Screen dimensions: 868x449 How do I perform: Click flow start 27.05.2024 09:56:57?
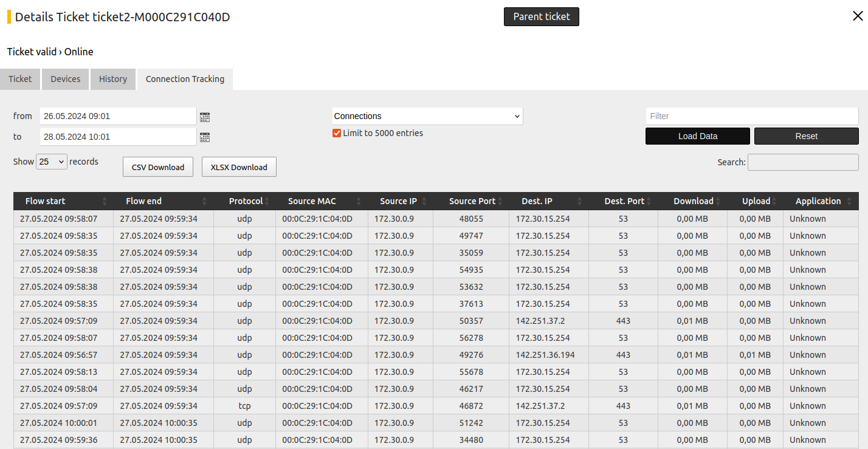coord(58,355)
